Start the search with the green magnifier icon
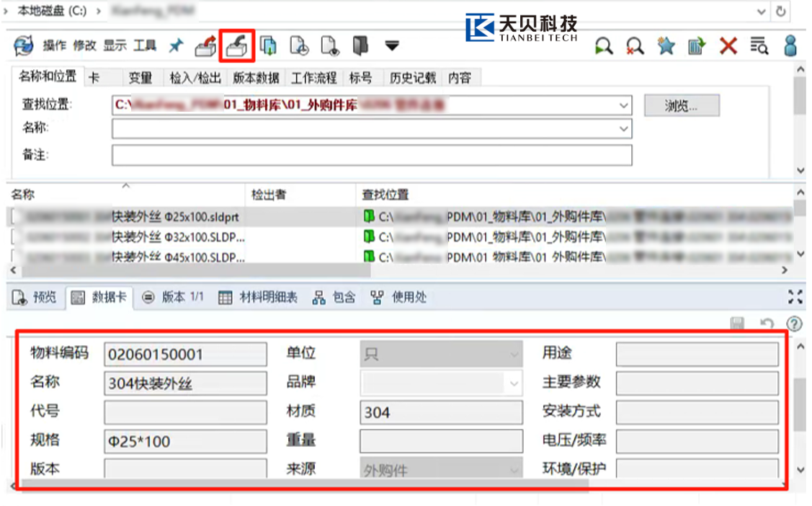This screenshot has height=506, width=812. (603, 46)
